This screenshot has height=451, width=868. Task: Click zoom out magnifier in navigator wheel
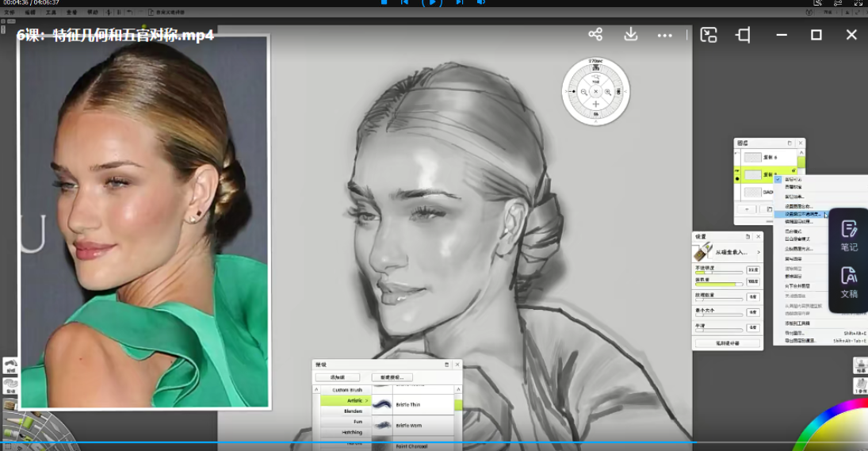tap(584, 92)
